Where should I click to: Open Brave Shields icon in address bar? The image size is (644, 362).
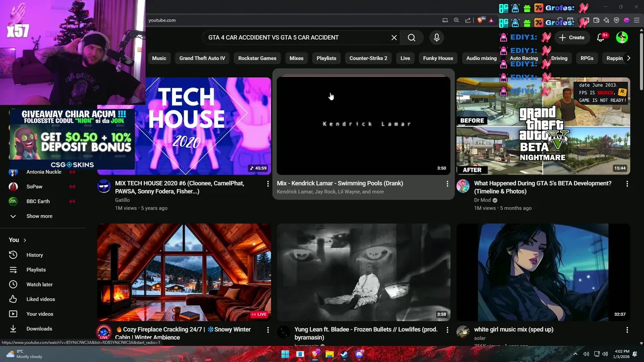(480, 20)
